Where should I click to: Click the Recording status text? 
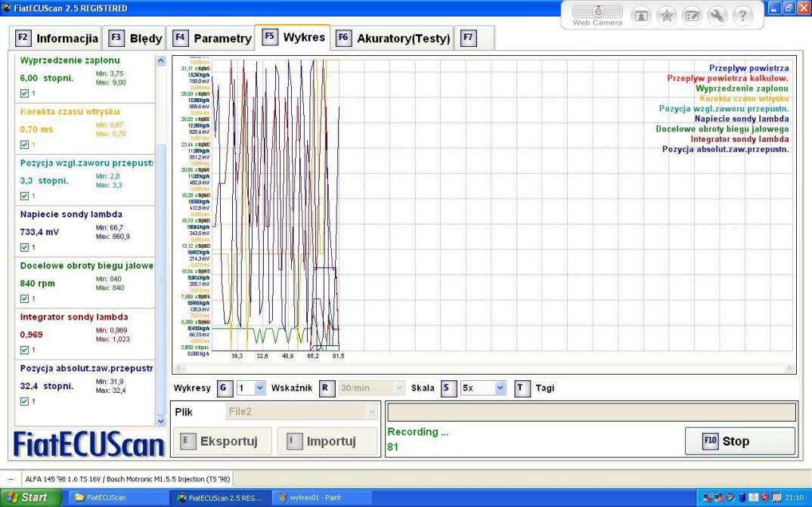pyautogui.click(x=417, y=432)
